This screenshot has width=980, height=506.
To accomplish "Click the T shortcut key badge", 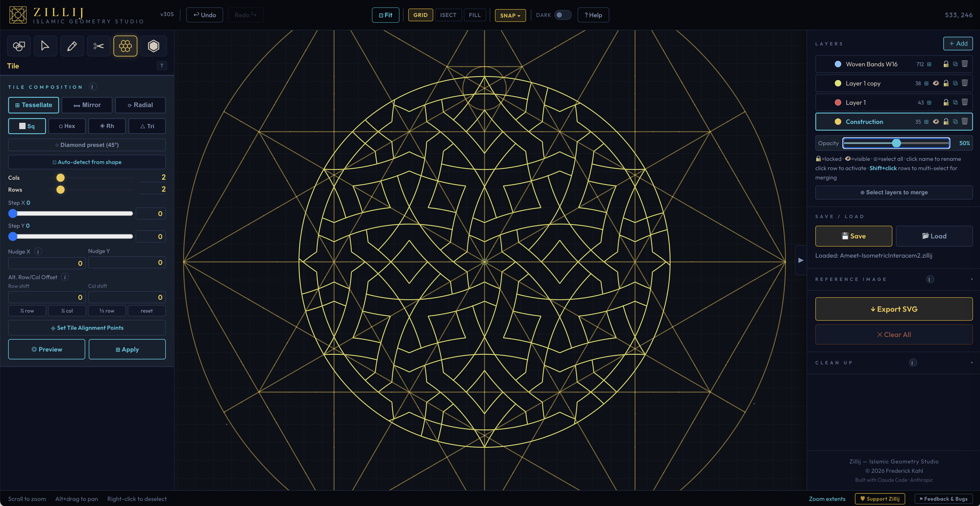I will (162, 66).
